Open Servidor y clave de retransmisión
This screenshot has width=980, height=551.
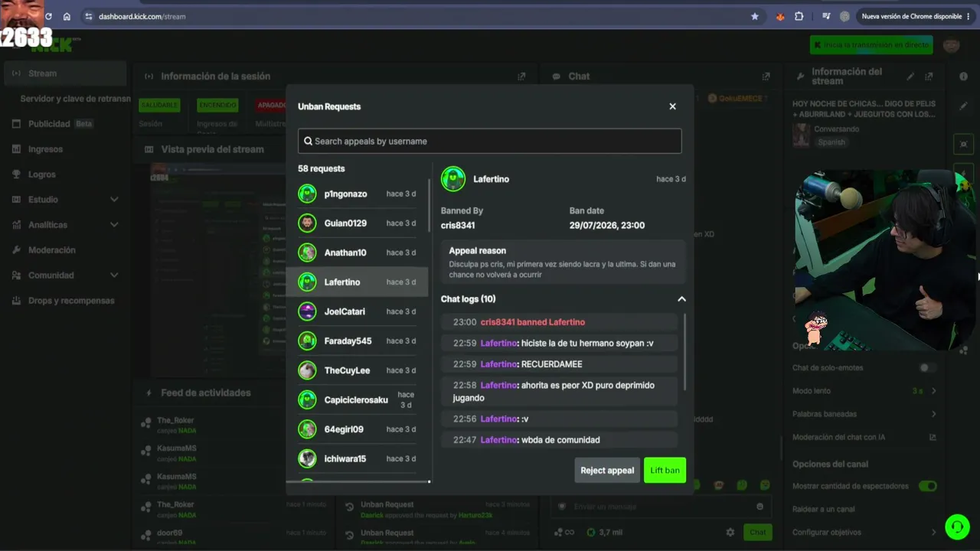click(x=75, y=99)
